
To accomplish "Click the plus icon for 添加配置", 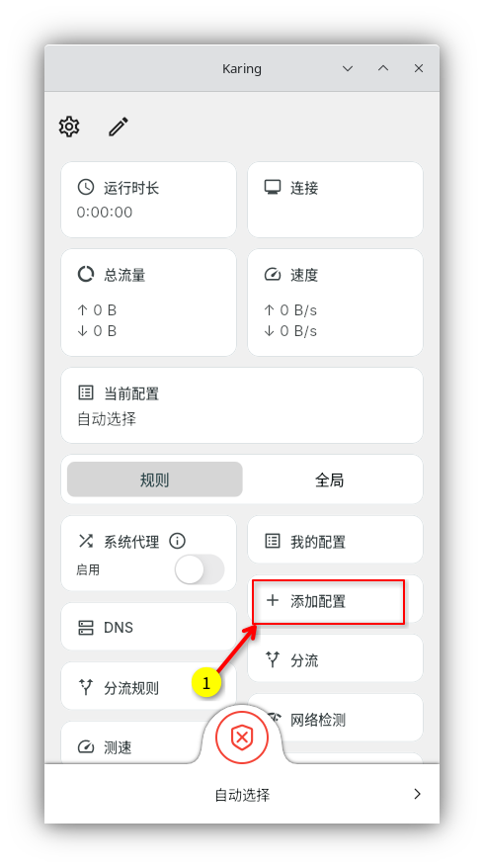I will click(x=273, y=601).
